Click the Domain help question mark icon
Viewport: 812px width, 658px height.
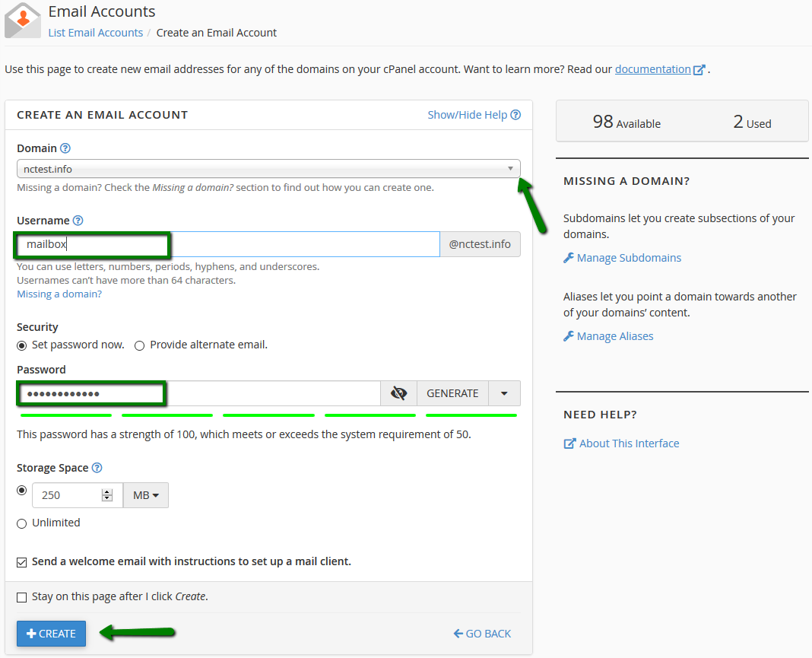pyautogui.click(x=65, y=148)
